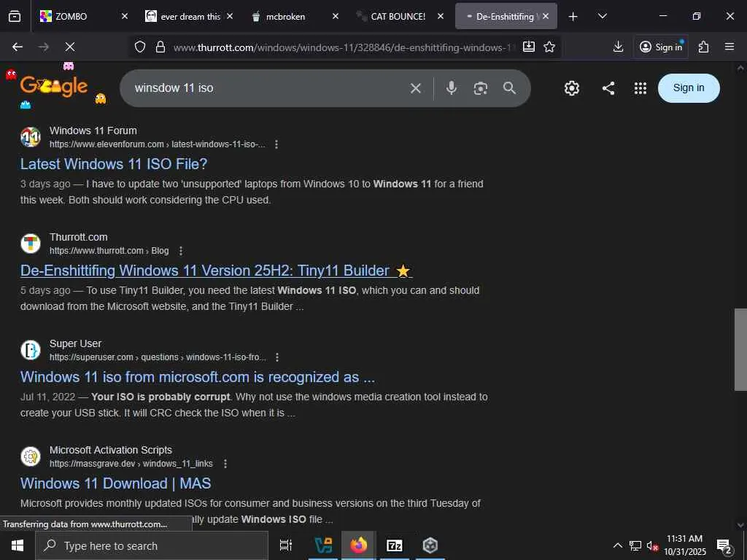Screen dimensions: 747x560
Task: Stop loading the current page
Action: (69, 47)
